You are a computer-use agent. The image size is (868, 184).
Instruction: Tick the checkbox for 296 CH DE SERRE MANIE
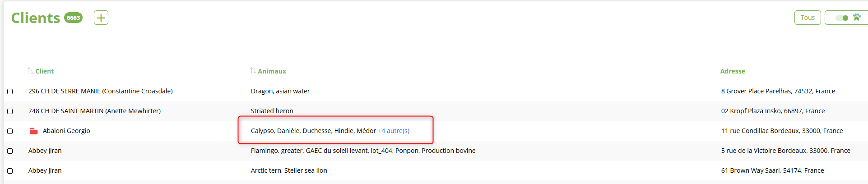[x=10, y=92]
